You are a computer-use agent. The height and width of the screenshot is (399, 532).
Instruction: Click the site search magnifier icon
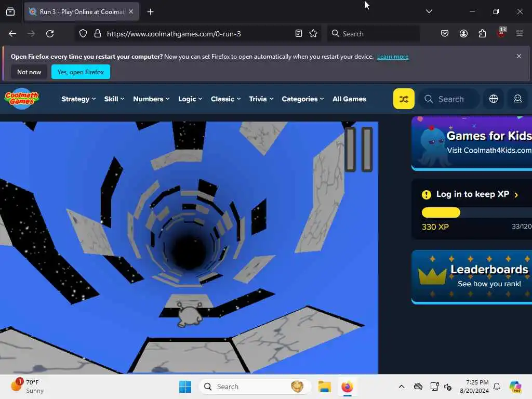click(x=429, y=99)
